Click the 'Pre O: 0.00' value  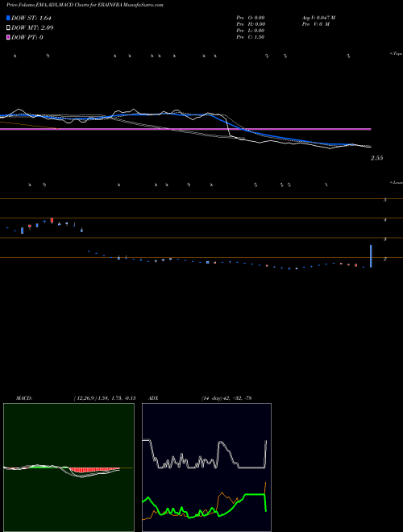(251, 18)
